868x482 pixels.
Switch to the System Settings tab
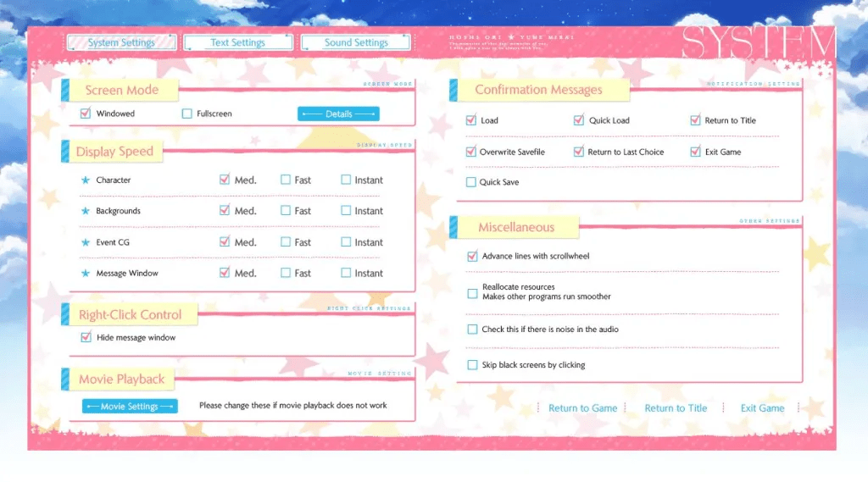click(121, 42)
